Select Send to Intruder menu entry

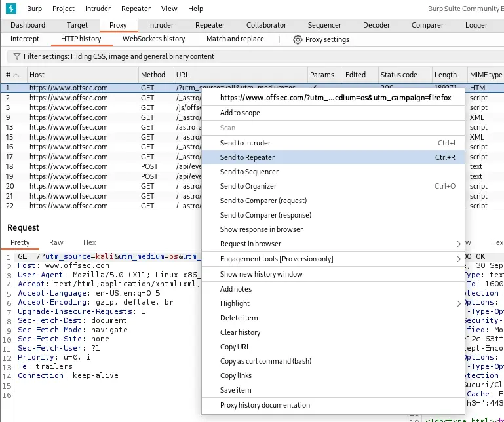tap(245, 143)
